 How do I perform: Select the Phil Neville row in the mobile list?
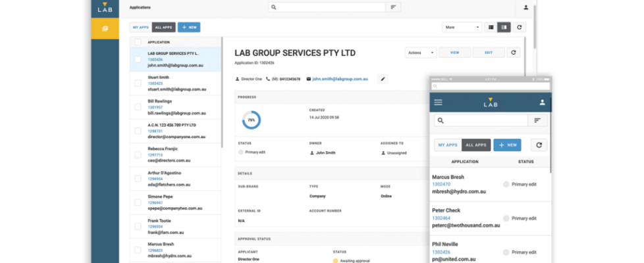(491, 249)
